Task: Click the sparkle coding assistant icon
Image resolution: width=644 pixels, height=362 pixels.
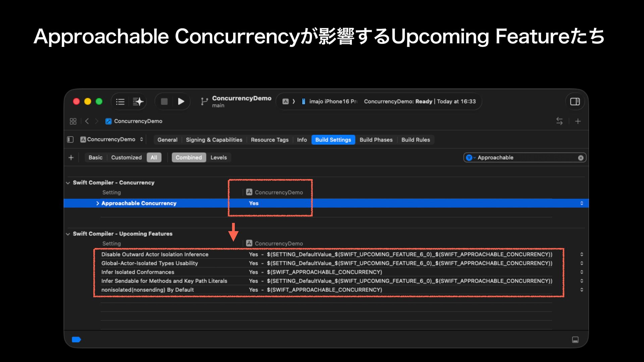Action: [138, 102]
